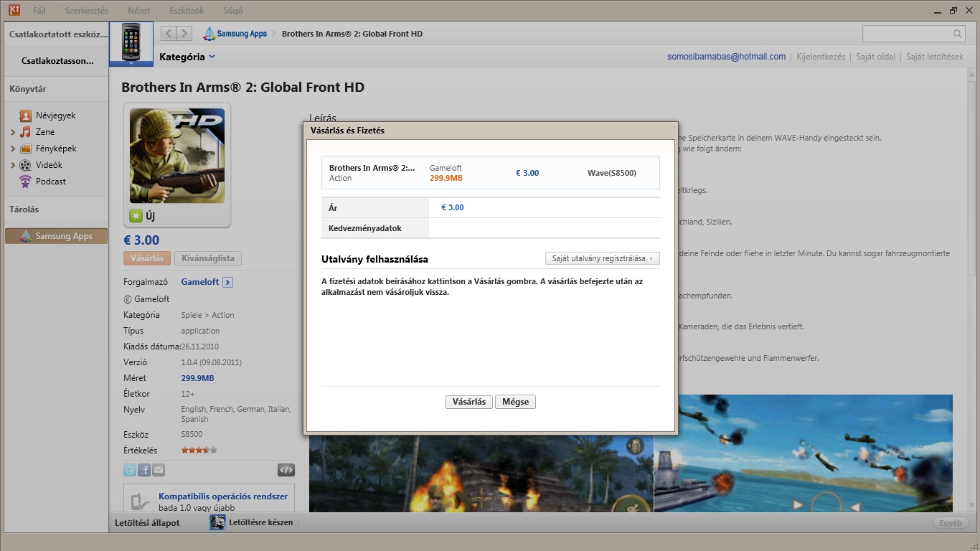Viewport: 980px width, 551px height.
Task: Share the app by email icon
Action: point(159,470)
